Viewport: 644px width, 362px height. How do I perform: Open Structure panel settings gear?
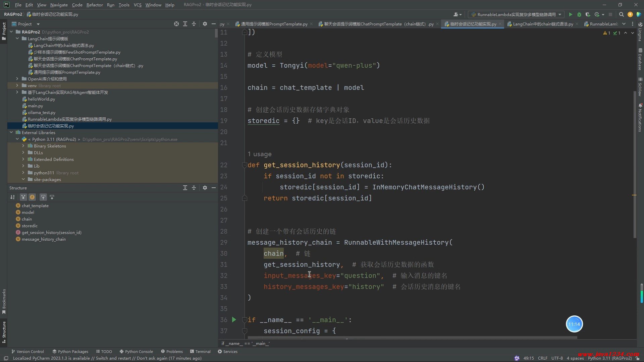point(205,188)
